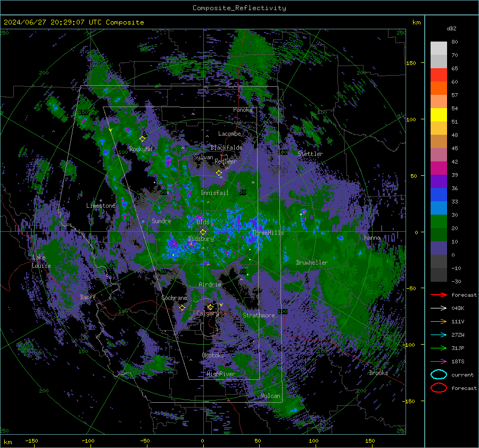Click the Ponoka town label

(243, 110)
